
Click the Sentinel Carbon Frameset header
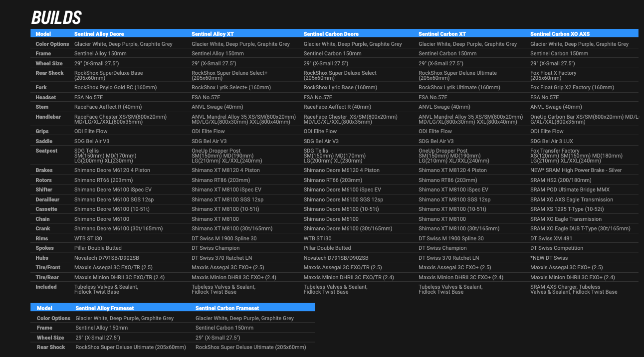click(227, 308)
